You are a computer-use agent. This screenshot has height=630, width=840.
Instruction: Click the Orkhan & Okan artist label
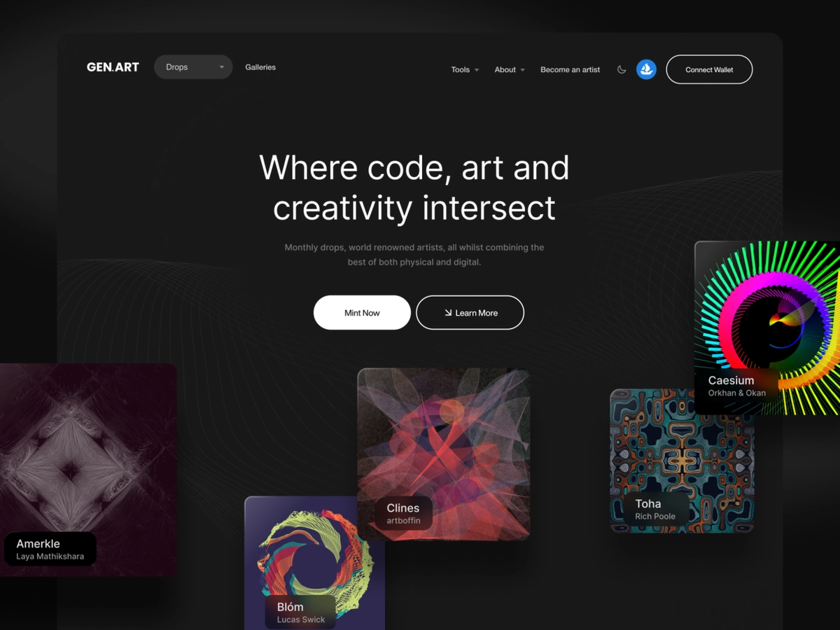(x=736, y=393)
